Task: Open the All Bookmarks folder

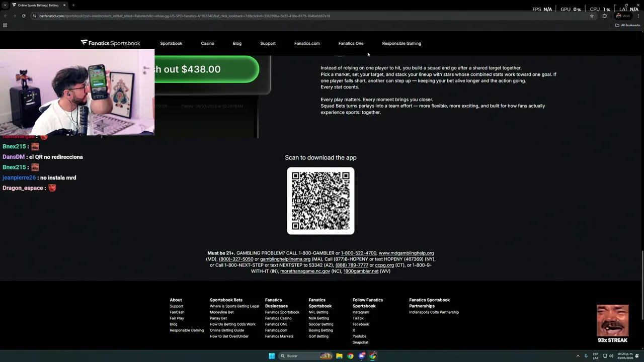Action: coord(628,25)
